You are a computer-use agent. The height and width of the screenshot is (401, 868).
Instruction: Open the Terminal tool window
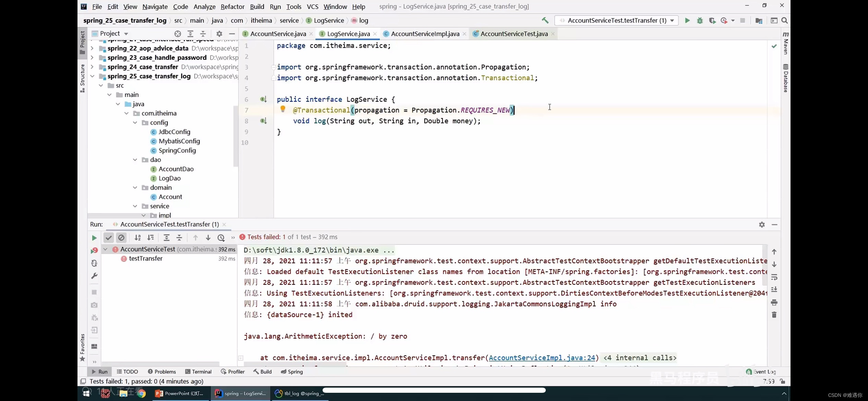(198, 372)
